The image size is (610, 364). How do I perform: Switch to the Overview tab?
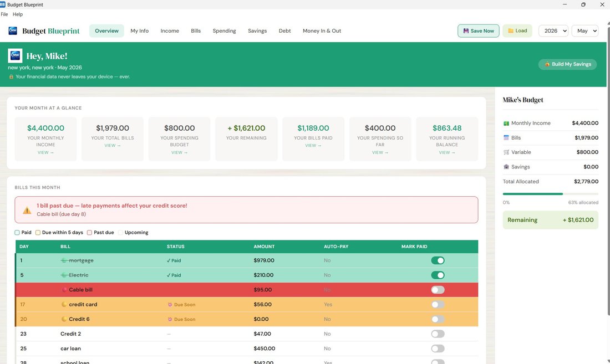pos(106,30)
